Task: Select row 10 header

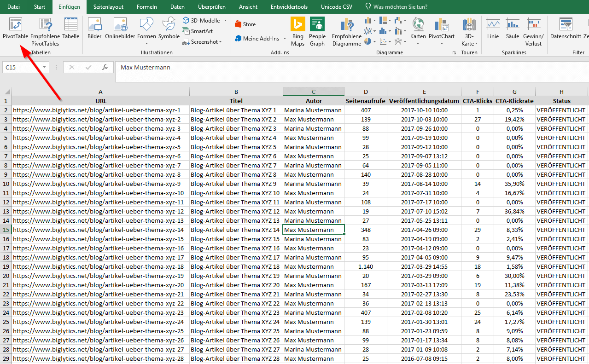Action: [x=6, y=184]
